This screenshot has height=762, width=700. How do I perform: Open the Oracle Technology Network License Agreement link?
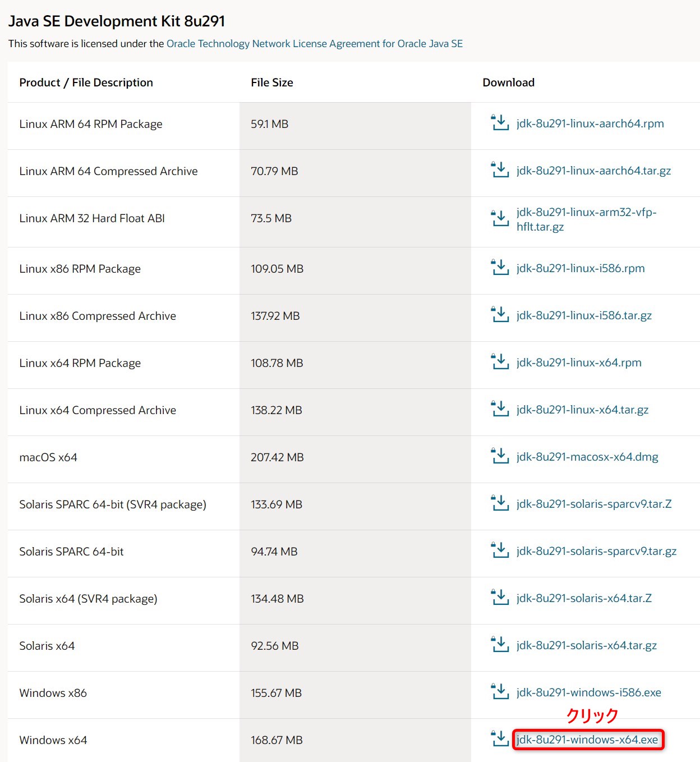(314, 44)
